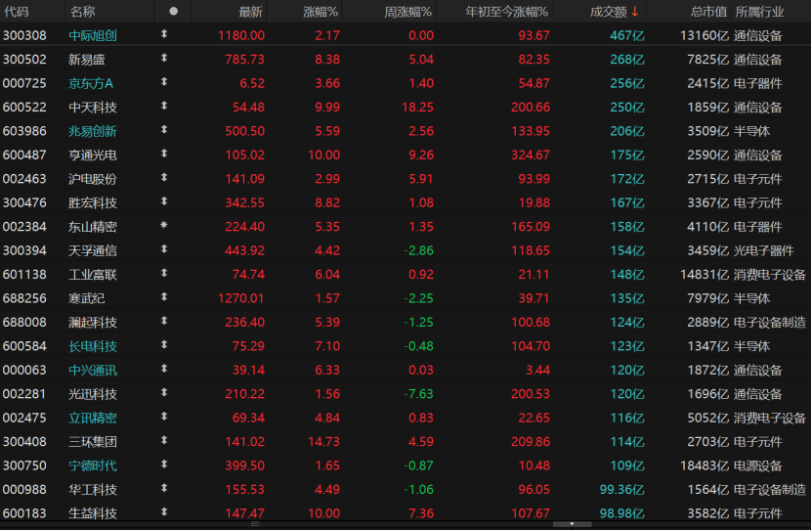Viewport: 812px width, 531px height.
Task: Click the pin icon in 长电科技 row
Action: point(164,345)
